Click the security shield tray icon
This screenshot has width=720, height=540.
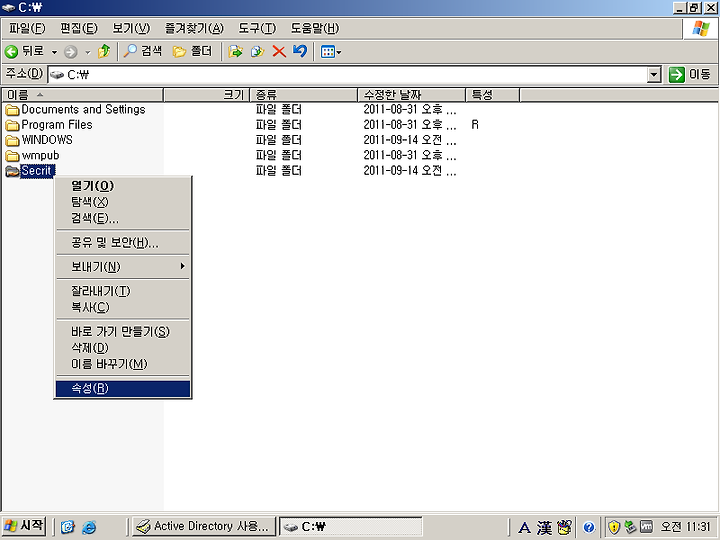pyautogui.click(x=614, y=527)
